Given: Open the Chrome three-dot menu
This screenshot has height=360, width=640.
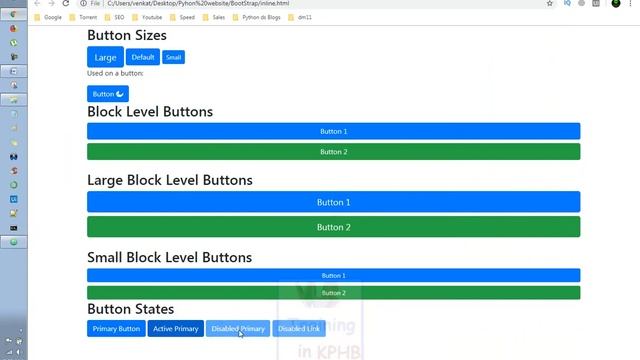Looking at the screenshot, I should [x=630, y=3].
